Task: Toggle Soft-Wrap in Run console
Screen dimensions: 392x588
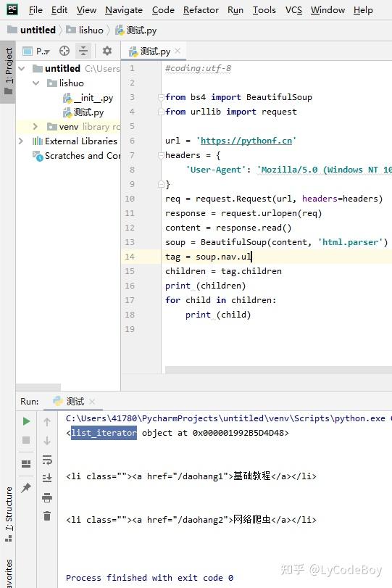Action: point(47,460)
